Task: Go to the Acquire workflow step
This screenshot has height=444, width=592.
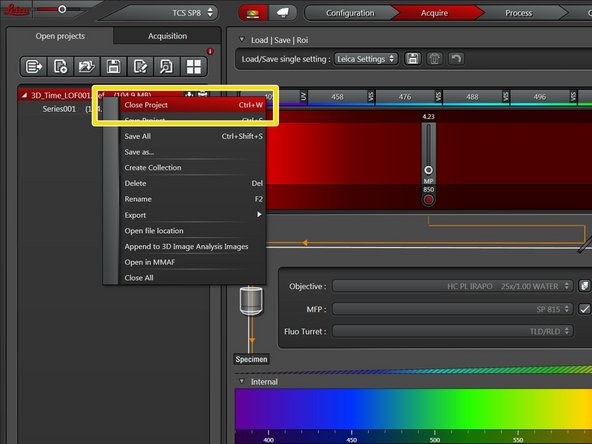Action: pos(435,13)
